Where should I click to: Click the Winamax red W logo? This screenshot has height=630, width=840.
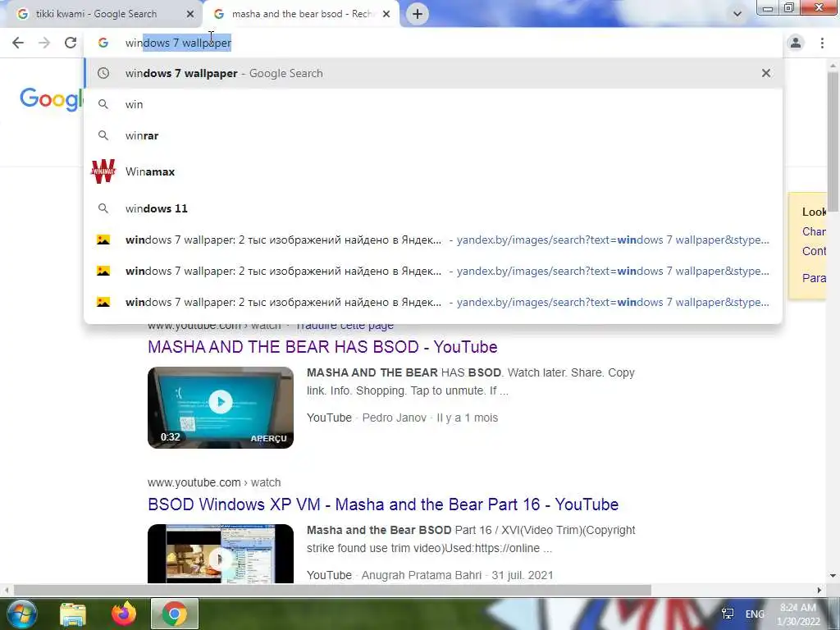(103, 171)
